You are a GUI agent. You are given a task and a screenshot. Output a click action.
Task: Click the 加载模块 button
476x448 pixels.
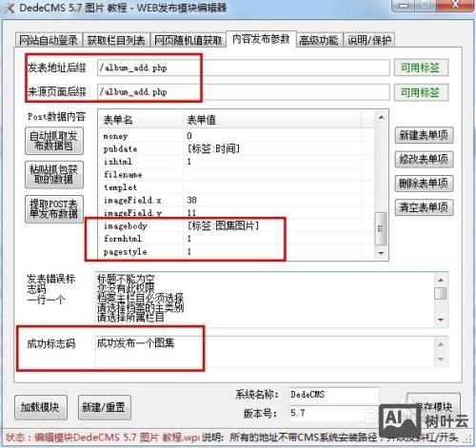click(x=41, y=407)
